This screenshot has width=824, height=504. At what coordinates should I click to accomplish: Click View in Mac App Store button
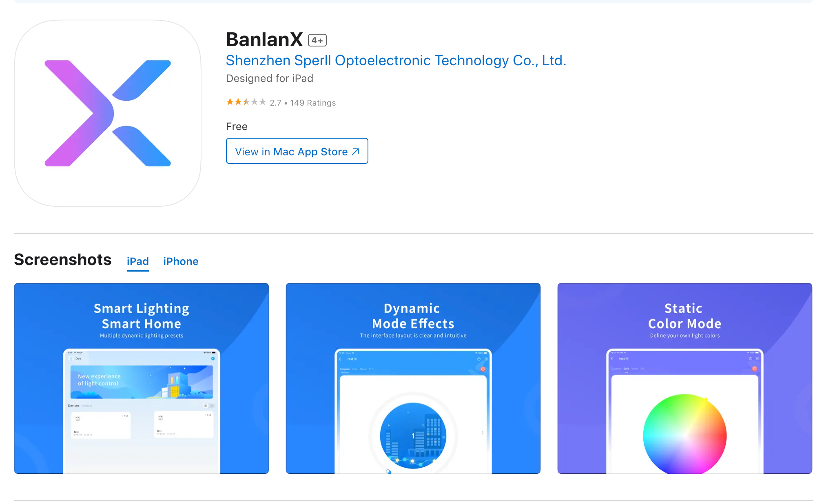297,151
